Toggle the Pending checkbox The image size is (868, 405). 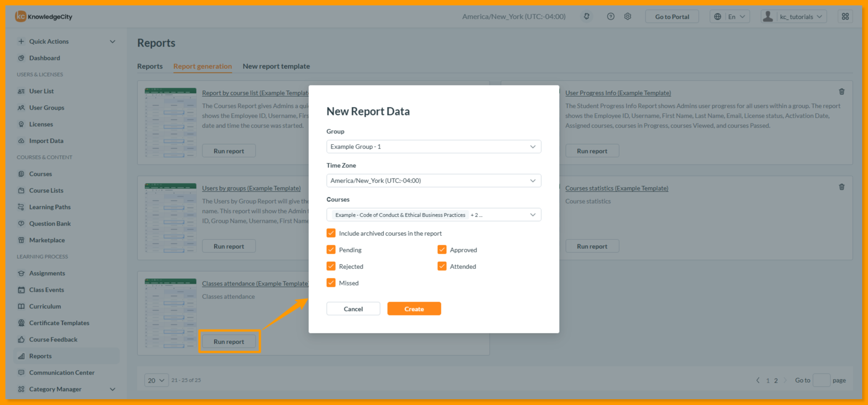click(331, 250)
